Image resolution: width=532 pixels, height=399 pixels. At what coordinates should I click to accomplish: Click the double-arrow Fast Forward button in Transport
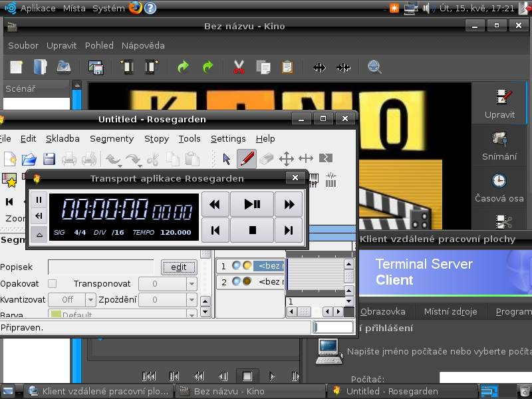[x=289, y=204]
